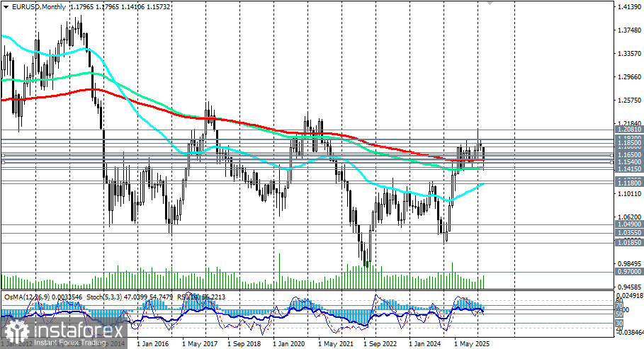Click the 1 May 2025 date label
The width and height of the screenshot is (644, 349).
pos(472,344)
